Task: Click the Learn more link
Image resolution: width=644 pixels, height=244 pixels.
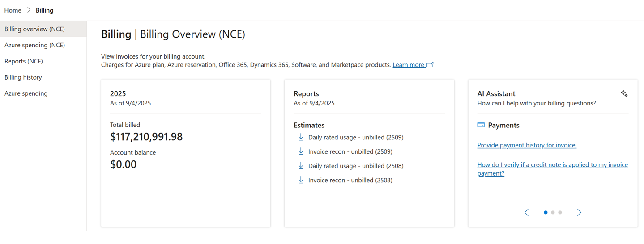Action: tap(408, 65)
